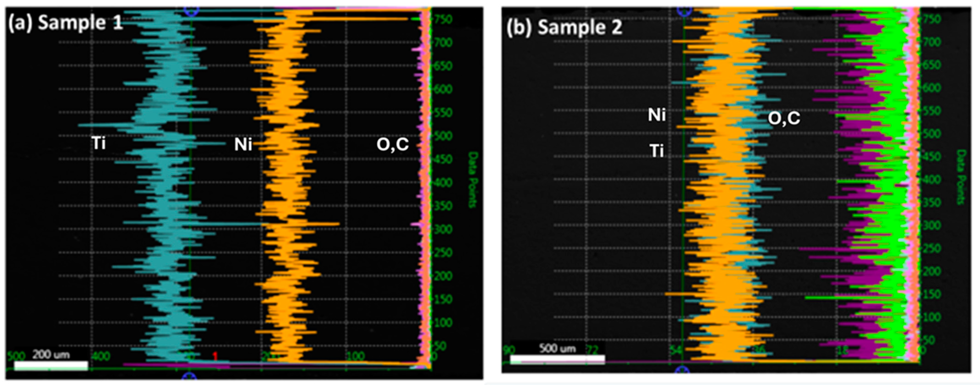The height and width of the screenshot is (389, 980).
Task: Select the 200 um scale bar
Action: [51, 365]
